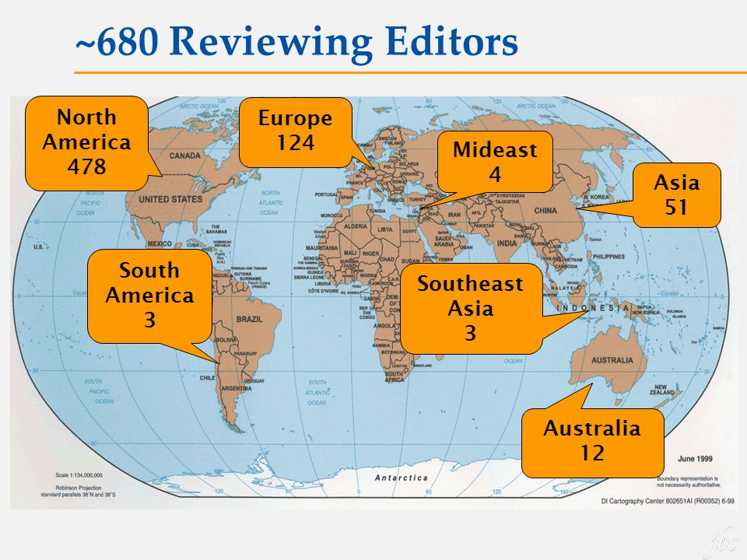This screenshot has height=560, width=747.
Task: Click the Australia 12 callout box
Action: (x=592, y=443)
